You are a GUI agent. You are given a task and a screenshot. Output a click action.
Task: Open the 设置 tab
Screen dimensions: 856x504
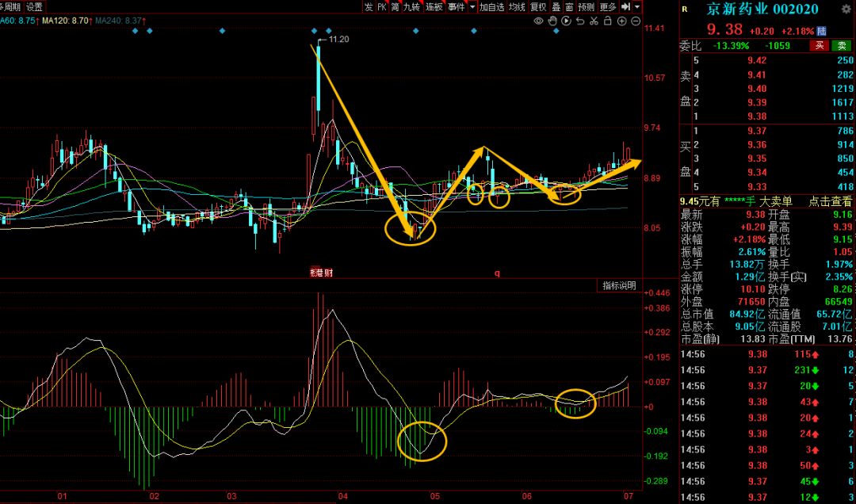(34, 6)
